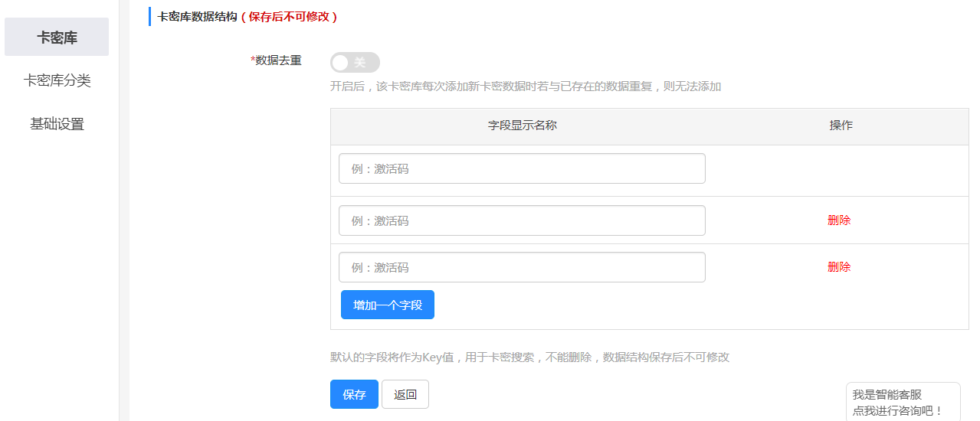Open the 卡密库 sidebar menu item
980x421 pixels.
point(57,38)
